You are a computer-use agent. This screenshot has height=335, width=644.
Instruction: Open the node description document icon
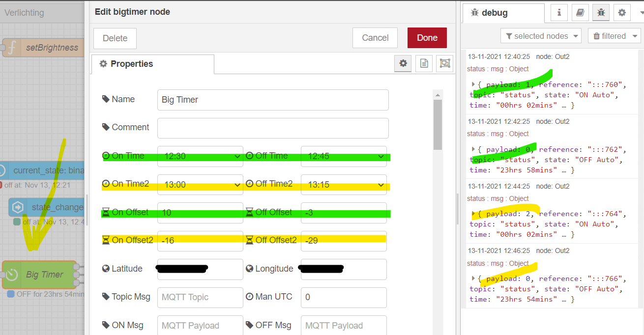424,63
